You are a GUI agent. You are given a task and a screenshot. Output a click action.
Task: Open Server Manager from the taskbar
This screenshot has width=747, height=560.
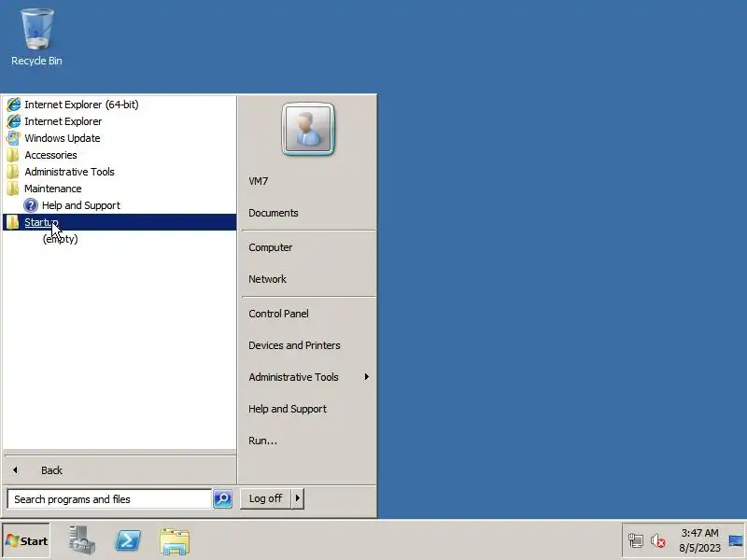pos(81,540)
